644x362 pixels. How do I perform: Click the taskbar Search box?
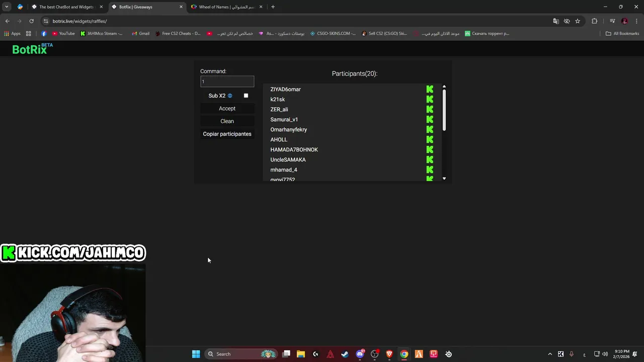tap(241, 354)
